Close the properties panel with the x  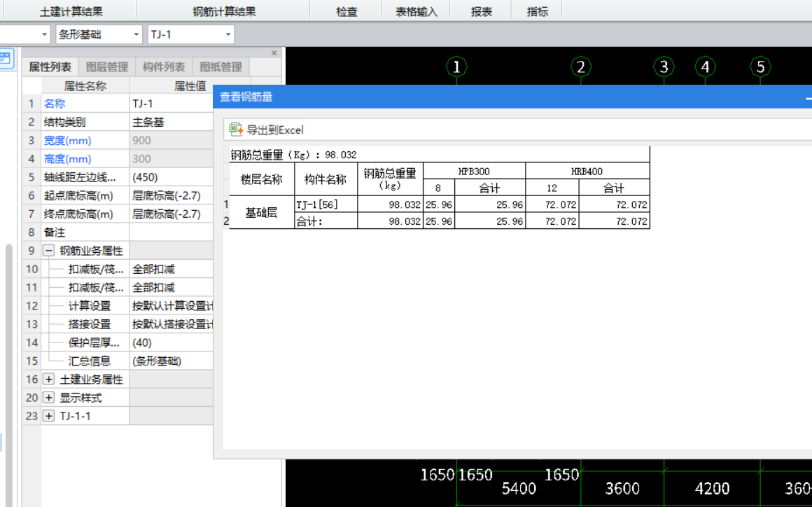pyautogui.click(x=274, y=53)
